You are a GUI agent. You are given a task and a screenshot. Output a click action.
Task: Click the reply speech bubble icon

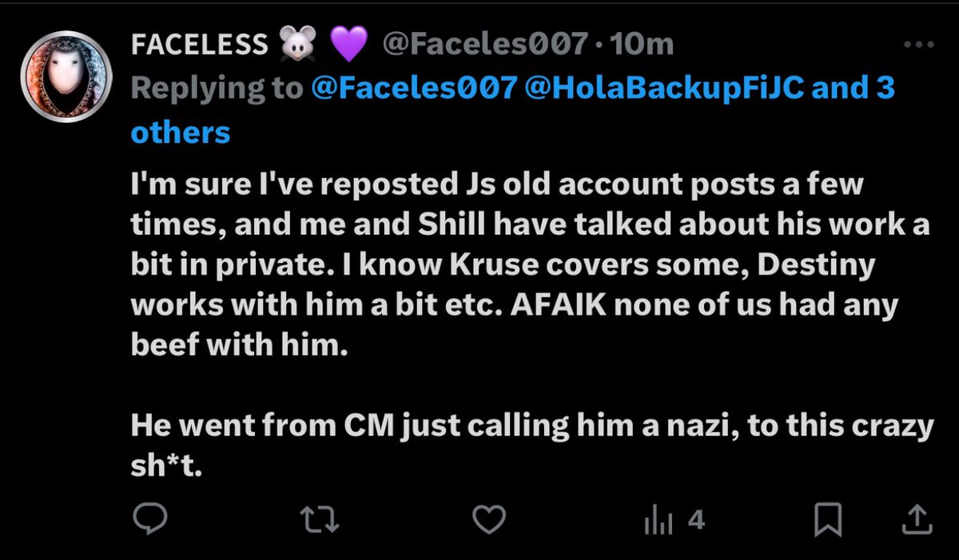pos(149,520)
